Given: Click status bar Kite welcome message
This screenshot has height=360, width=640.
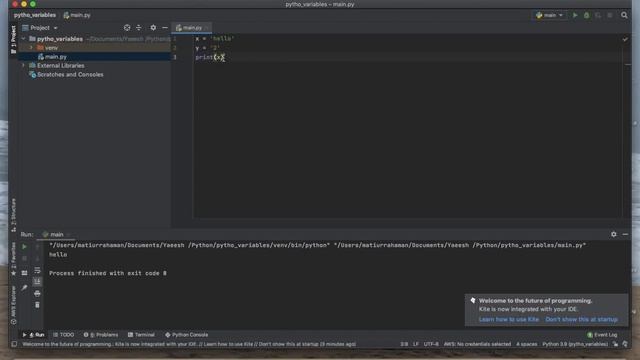Looking at the screenshot, I should pos(189,344).
